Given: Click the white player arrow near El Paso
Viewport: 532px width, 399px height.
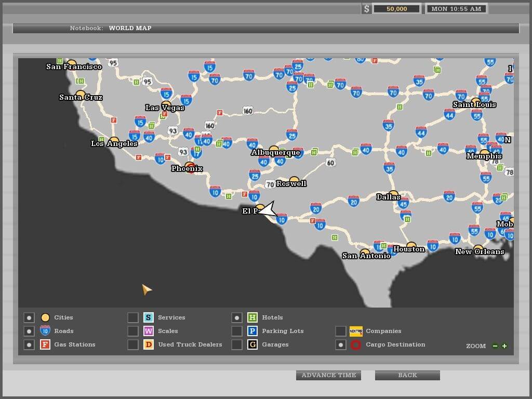Looking at the screenshot, I should [x=268, y=210].
